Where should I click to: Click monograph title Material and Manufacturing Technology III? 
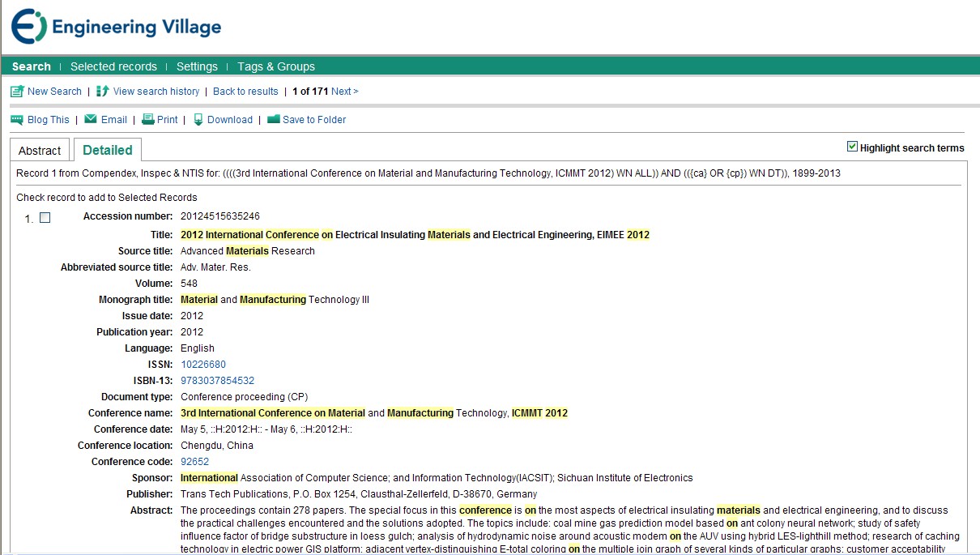click(275, 300)
